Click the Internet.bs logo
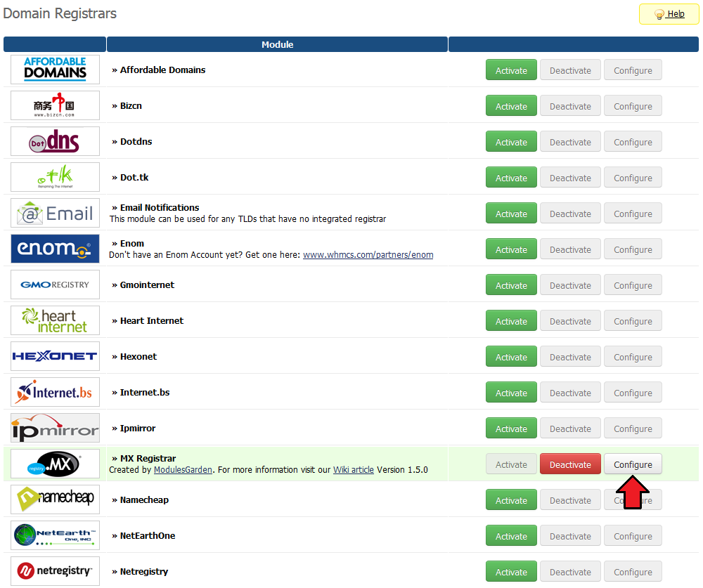Image resolution: width=703 pixels, height=588 pixels. pos(55,392)
